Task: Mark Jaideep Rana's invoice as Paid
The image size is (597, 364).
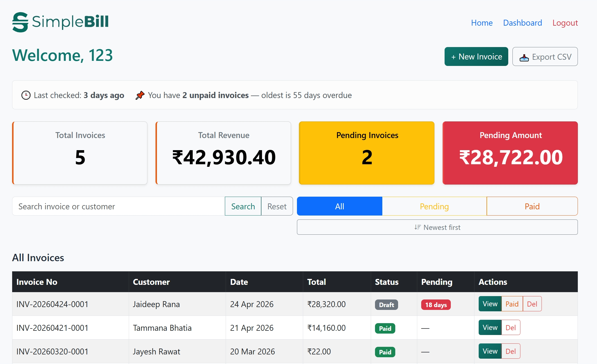Action: [x=512, y=304]
